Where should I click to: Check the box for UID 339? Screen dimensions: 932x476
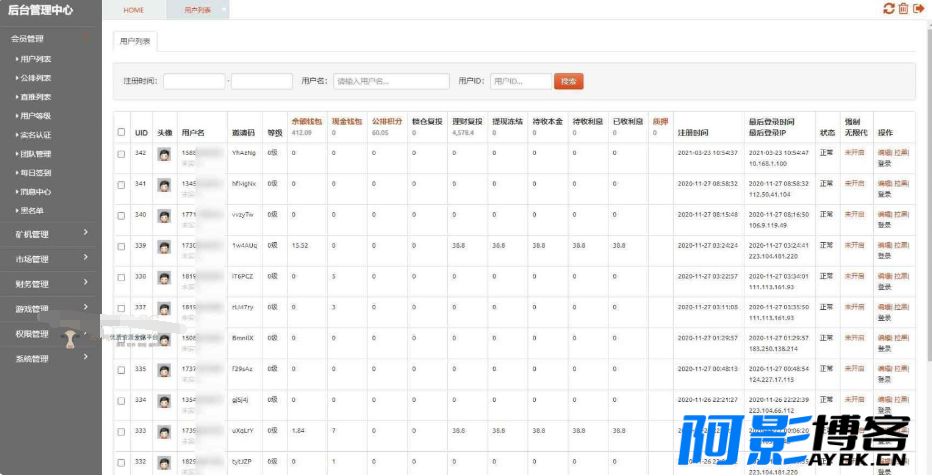click(x=121, y=247)
